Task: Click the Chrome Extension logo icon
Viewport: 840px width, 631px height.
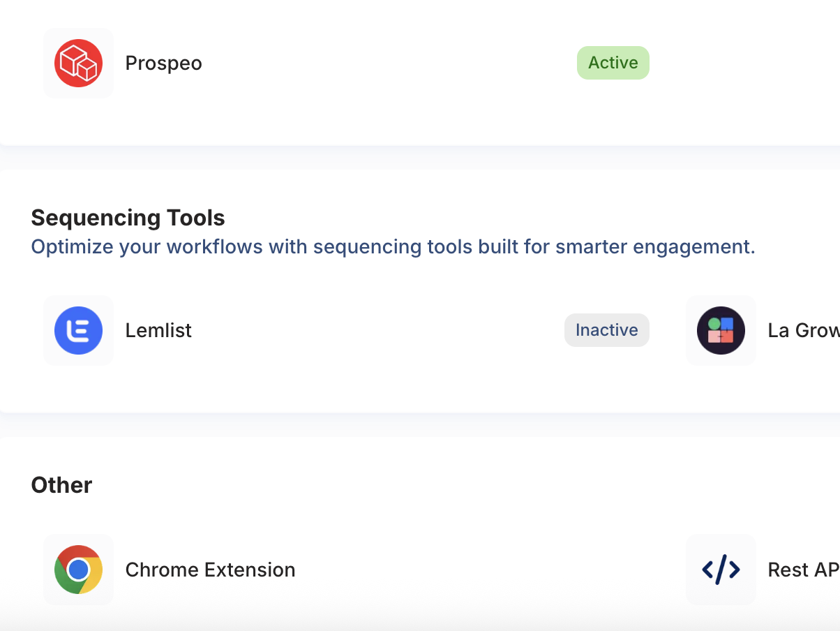Action: 78,570
